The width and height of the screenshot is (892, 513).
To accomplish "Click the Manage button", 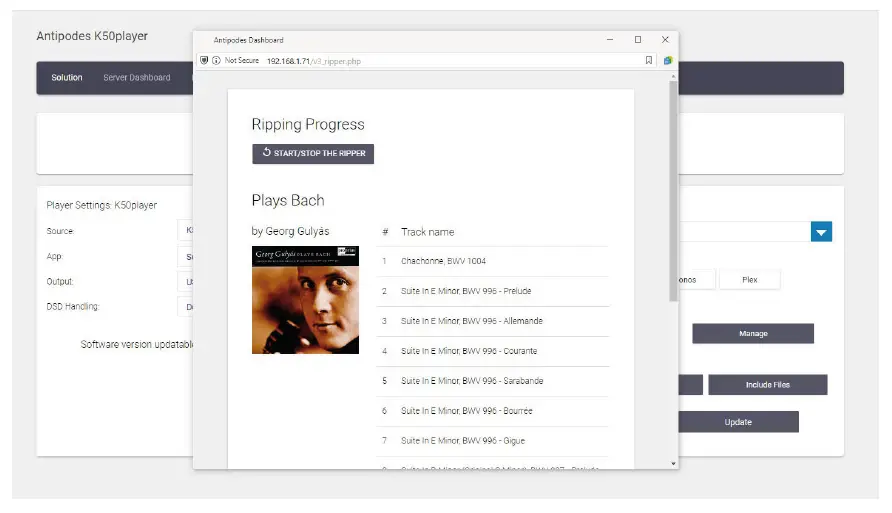I will pyautogui.click(x=753, y=334).
